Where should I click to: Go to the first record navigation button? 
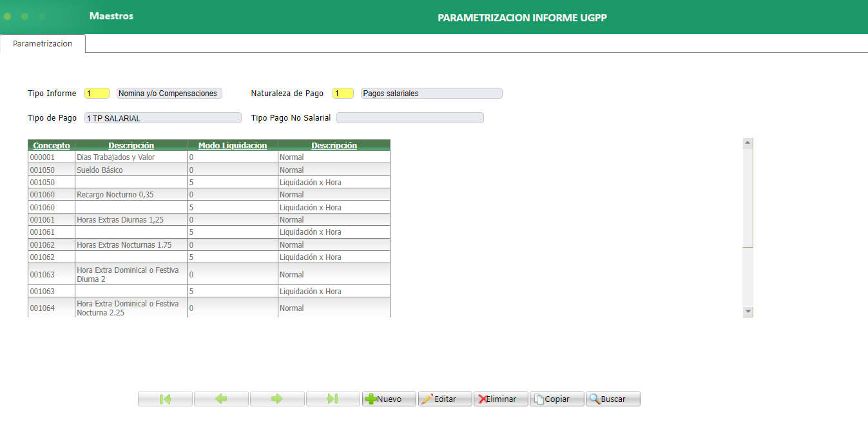tap(165, 399)
